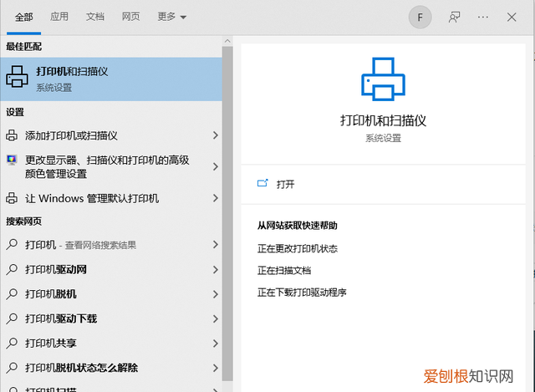Select best match 打印机和扫描仪 result
The height and width of the screenshot is (392, 535).
(111, 79)
